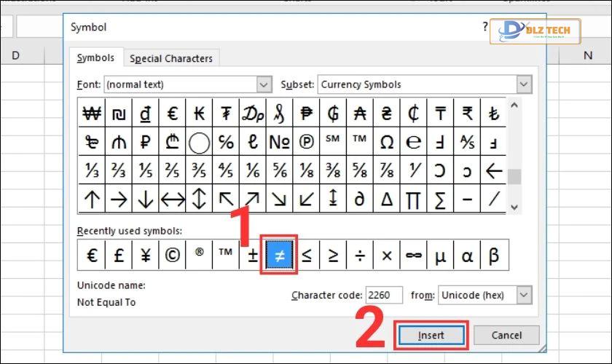Image resolution: width=612 pixels, height=364 pixels.
Task: Select the partial differential ∂ symbol
Action: 360,199
